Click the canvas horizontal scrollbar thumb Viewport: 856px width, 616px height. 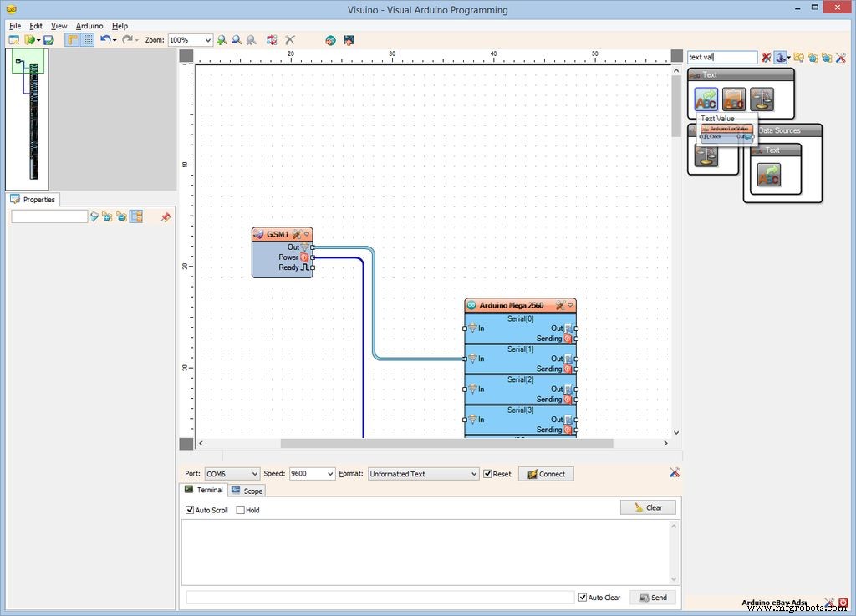click(446, 444)
